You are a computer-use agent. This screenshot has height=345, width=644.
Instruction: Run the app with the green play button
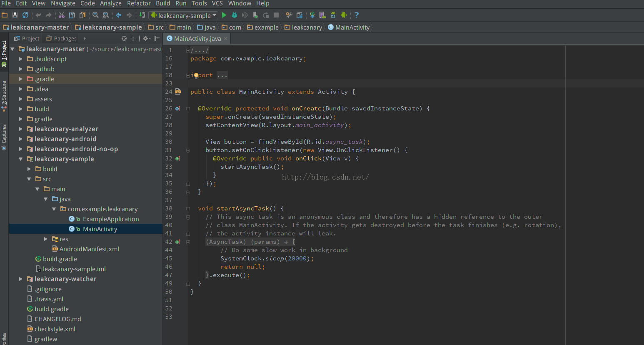point(224,15)
